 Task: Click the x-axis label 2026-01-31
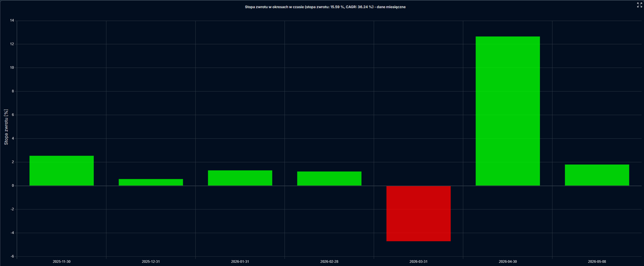click(x=240, y=262)
